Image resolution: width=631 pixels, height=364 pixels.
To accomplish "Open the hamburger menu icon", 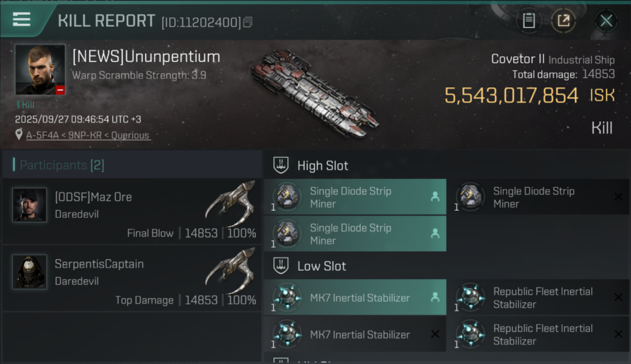I will (22, 19).
